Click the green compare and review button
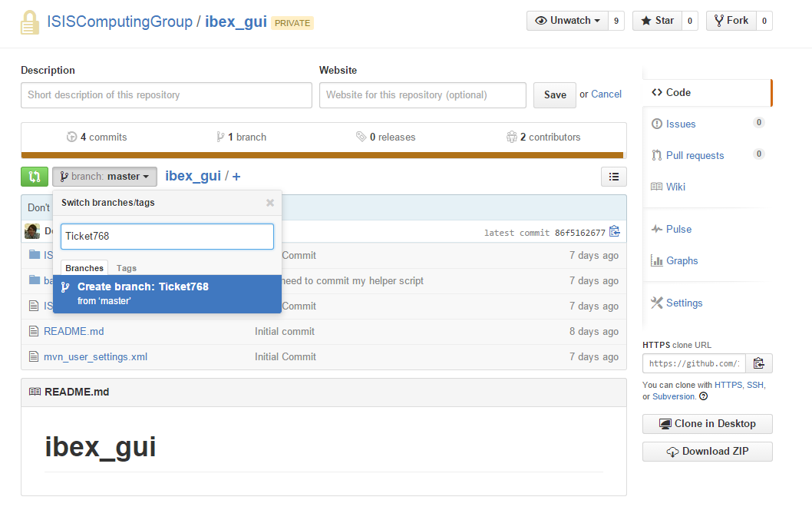Screen dimensions: 812x520 pos(35,177)
